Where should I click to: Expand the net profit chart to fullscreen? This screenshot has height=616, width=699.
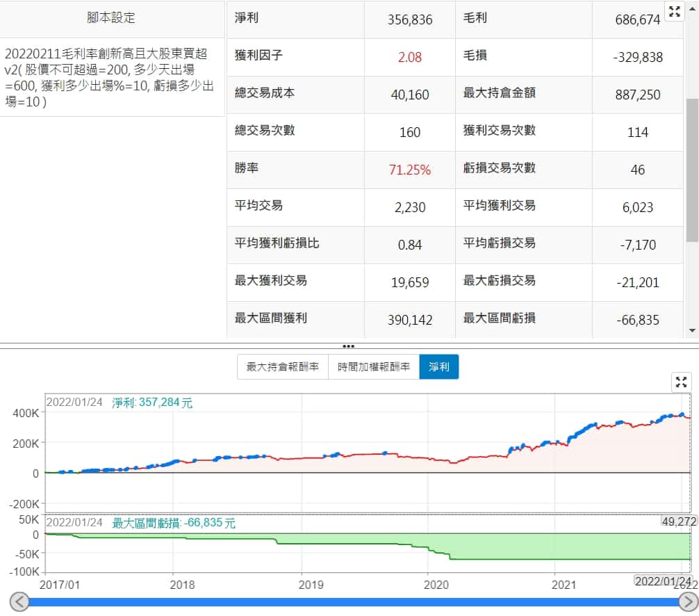point(682,382)
